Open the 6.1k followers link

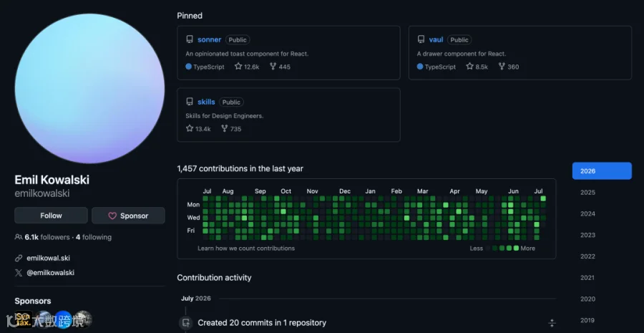click(47, 237)
